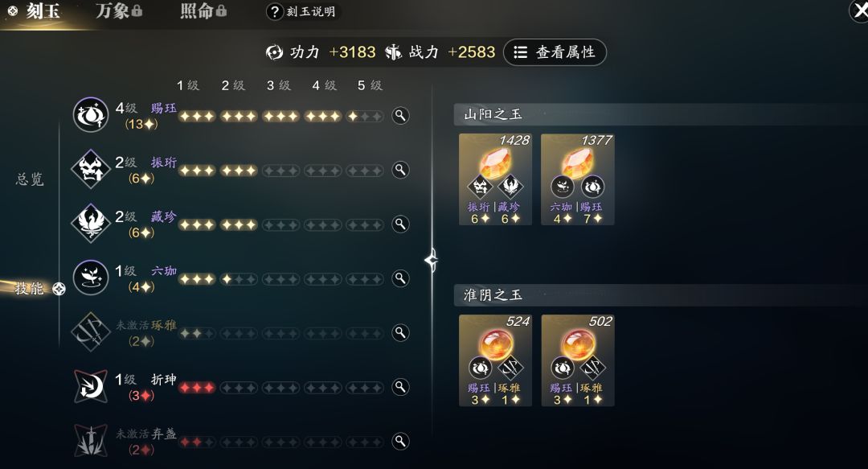Select the 524 淮阴之玉 jade card
This screenshot has width=868, height=469.
(x=495, y=360)
